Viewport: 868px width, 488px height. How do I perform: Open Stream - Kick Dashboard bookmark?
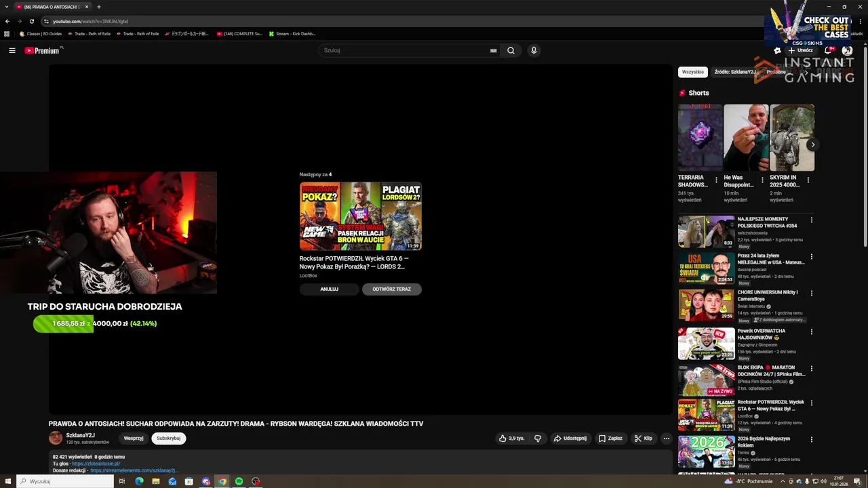(292, 33)
